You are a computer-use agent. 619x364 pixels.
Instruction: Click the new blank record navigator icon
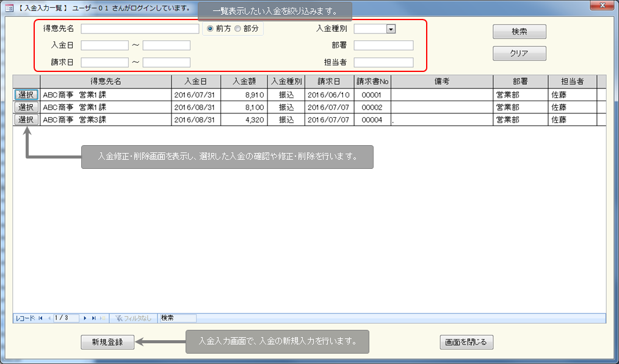coord(102,318)
